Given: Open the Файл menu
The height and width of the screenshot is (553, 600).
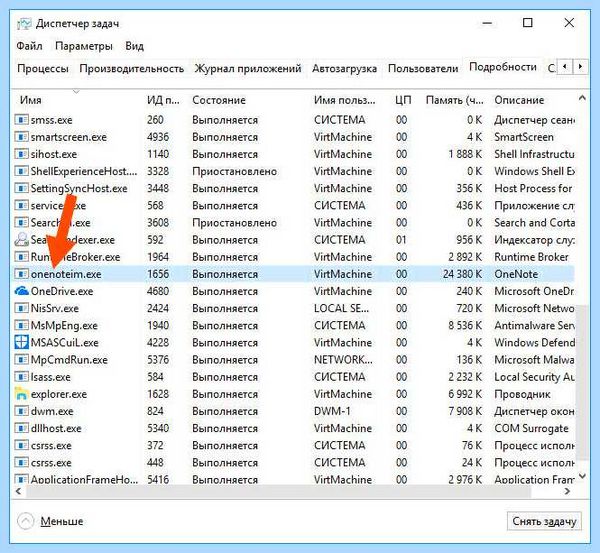Looking at the screenshot, I should coord(29,46).
